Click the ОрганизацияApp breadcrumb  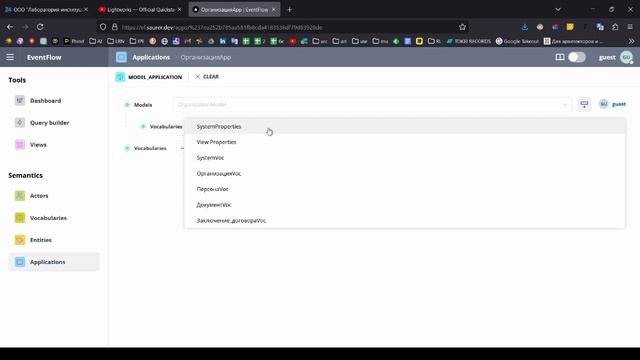pyautogui.click(x=206, y=58)
